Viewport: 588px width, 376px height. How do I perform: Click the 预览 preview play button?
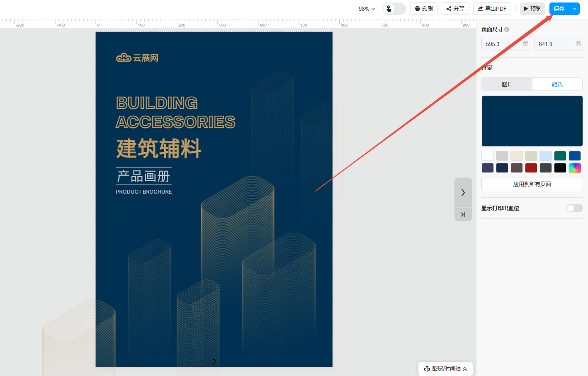[x=532, y=9]
